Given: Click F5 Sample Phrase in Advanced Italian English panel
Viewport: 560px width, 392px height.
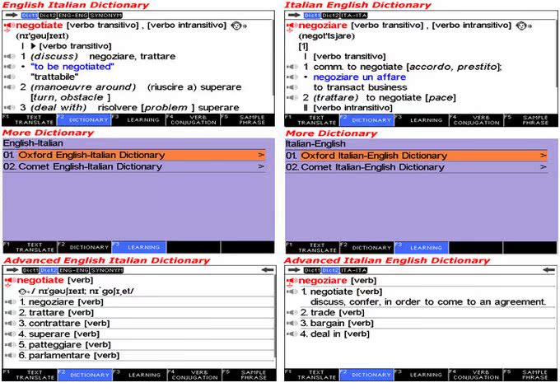Looking at the screenshot, I should point(530,375).
